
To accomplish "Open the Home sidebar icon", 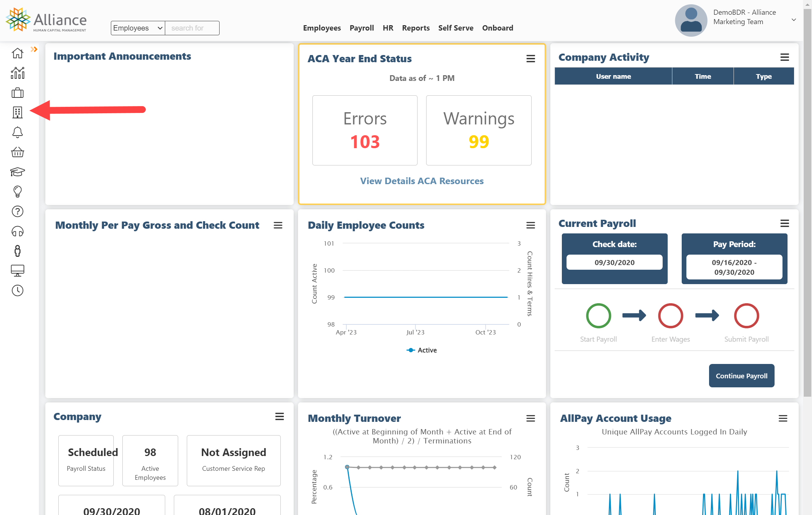I will [17, 53].
